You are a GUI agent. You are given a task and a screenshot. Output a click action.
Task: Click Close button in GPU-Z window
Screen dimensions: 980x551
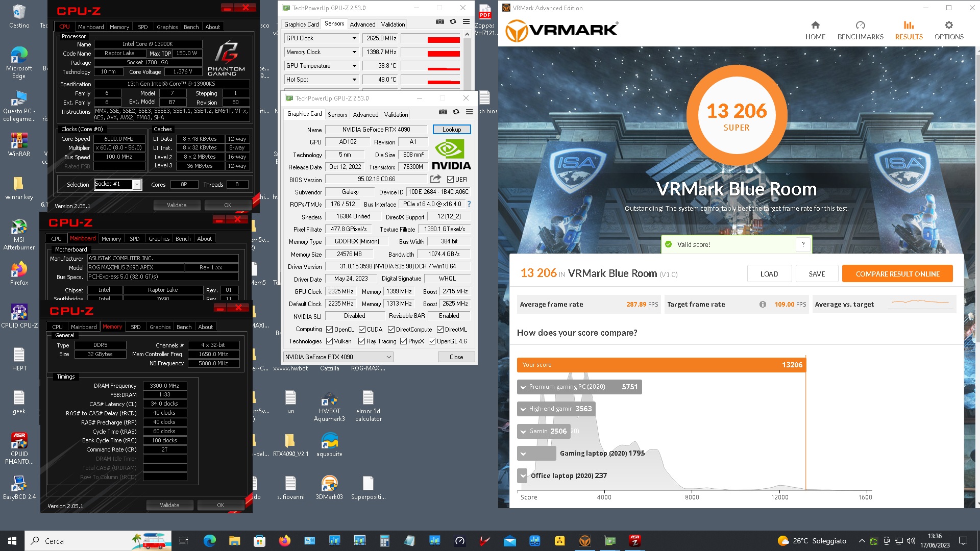[456, 357]
